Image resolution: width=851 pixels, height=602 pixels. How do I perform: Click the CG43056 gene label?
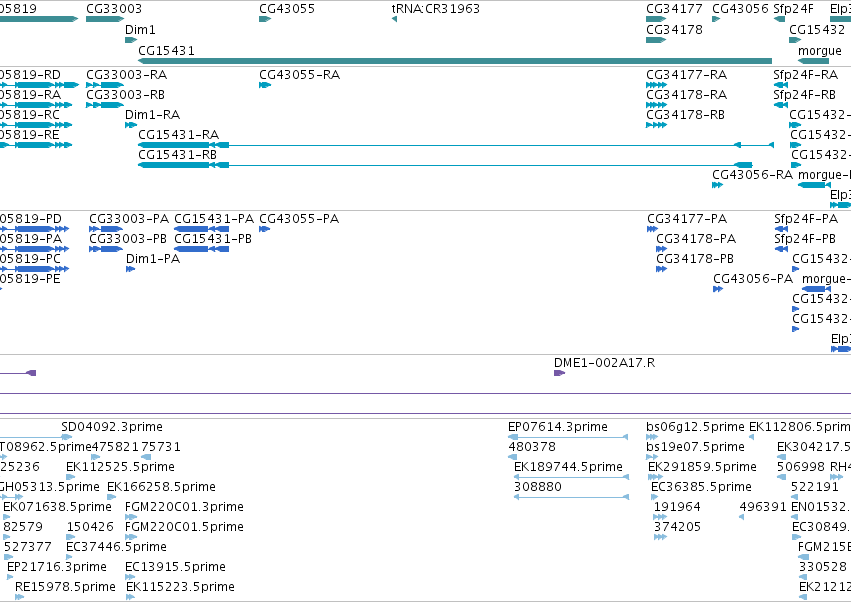(740, 9)
